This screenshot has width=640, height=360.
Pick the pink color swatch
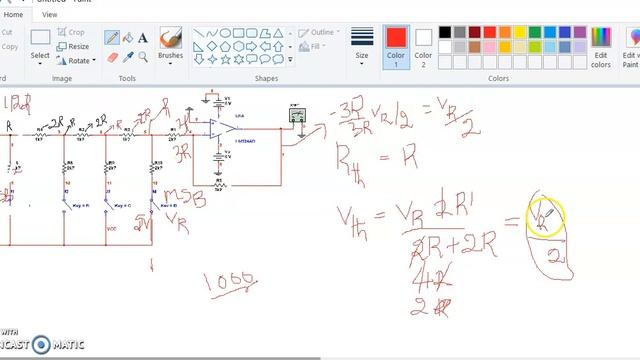(x=490, y=47)
